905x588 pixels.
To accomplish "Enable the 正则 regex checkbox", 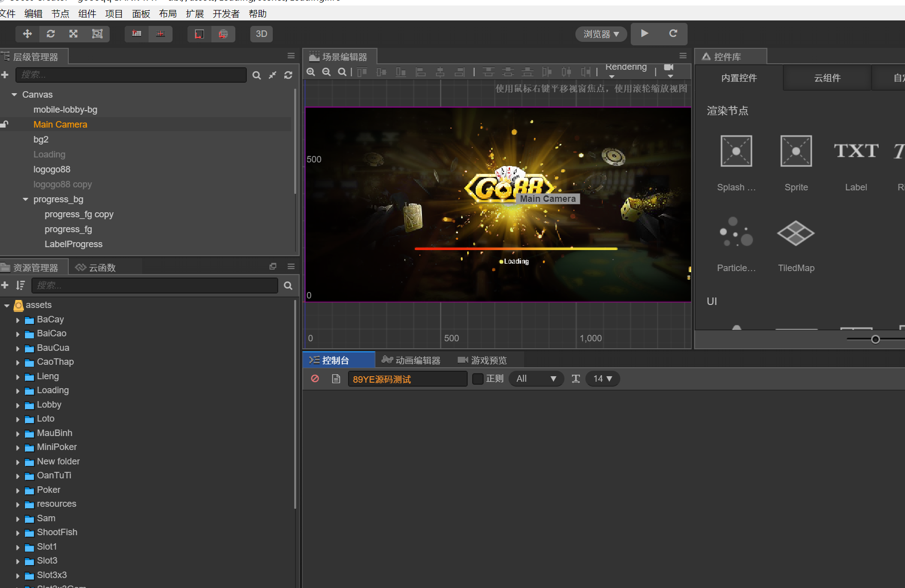I will pos(478,379).
